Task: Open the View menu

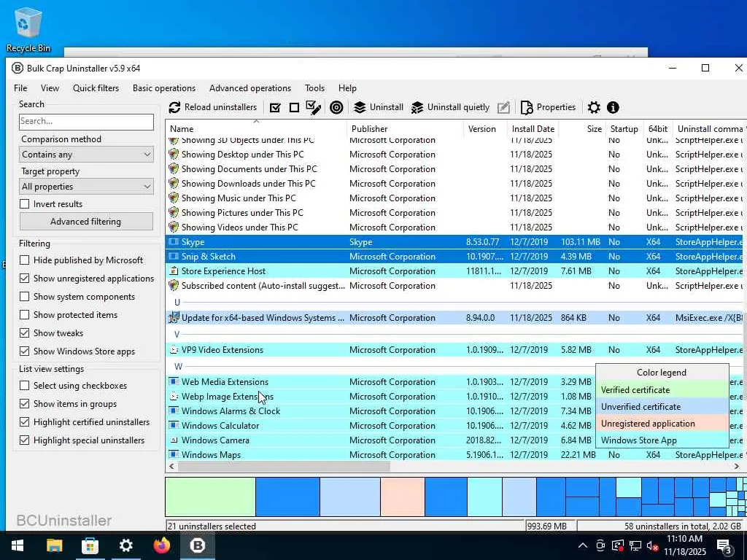Action: 50,88
